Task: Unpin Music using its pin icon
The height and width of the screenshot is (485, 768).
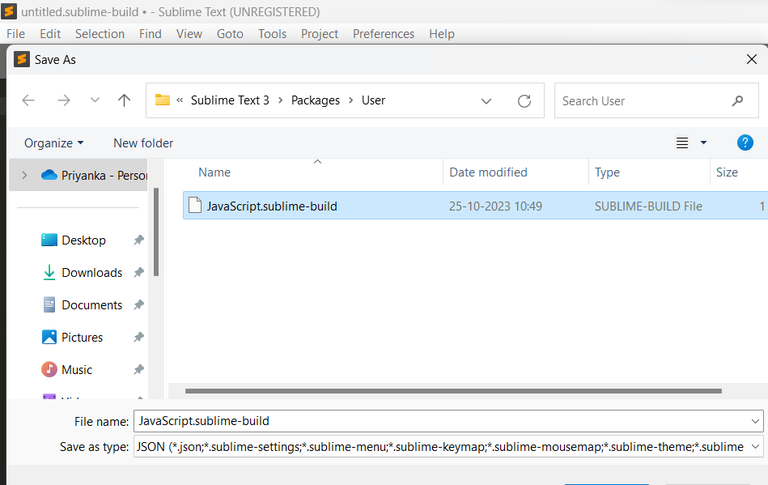Action: [x=139, y=369]
